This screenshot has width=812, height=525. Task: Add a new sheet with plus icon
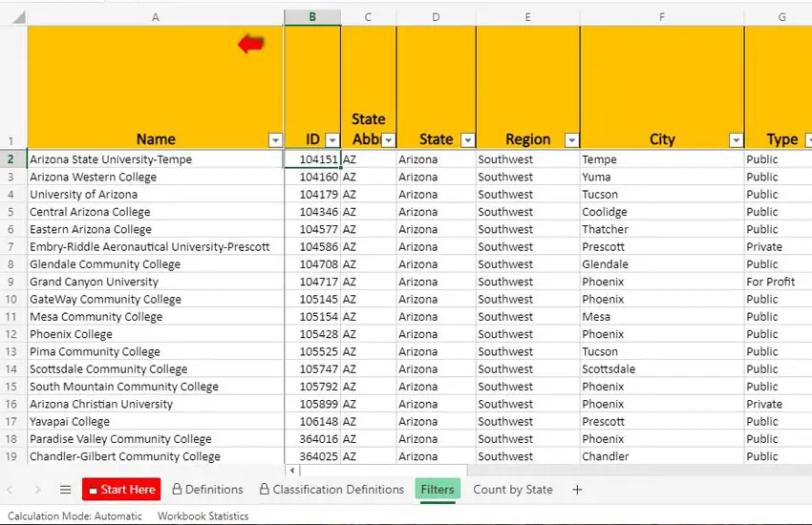577,490
